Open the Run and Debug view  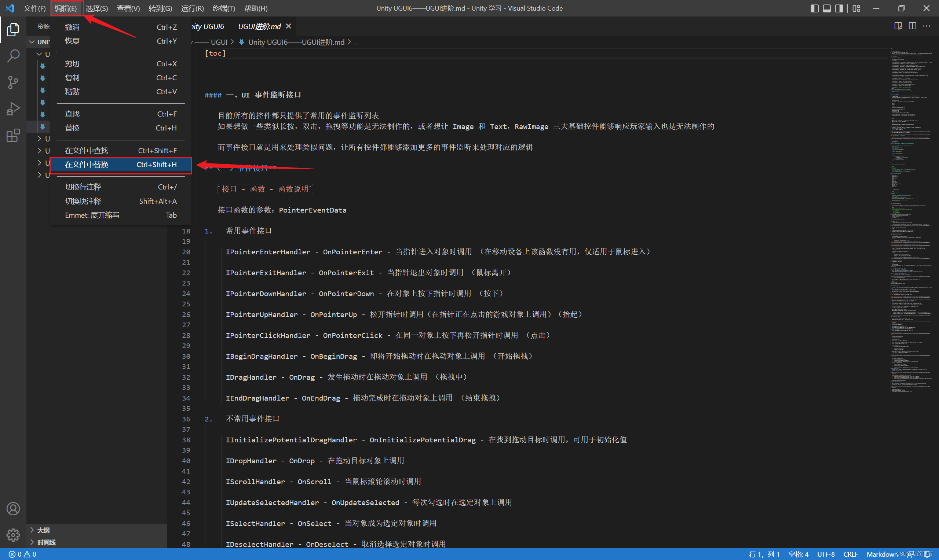tap(13, 109)
